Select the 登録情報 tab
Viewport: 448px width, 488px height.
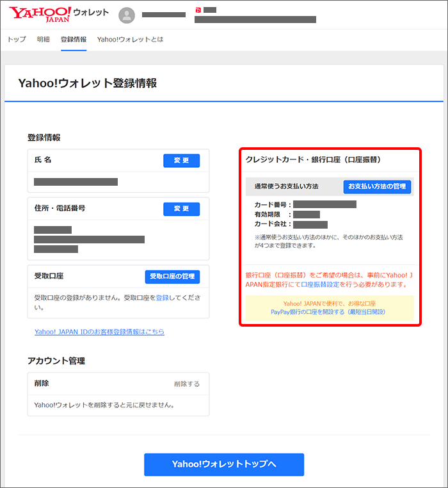74,40
